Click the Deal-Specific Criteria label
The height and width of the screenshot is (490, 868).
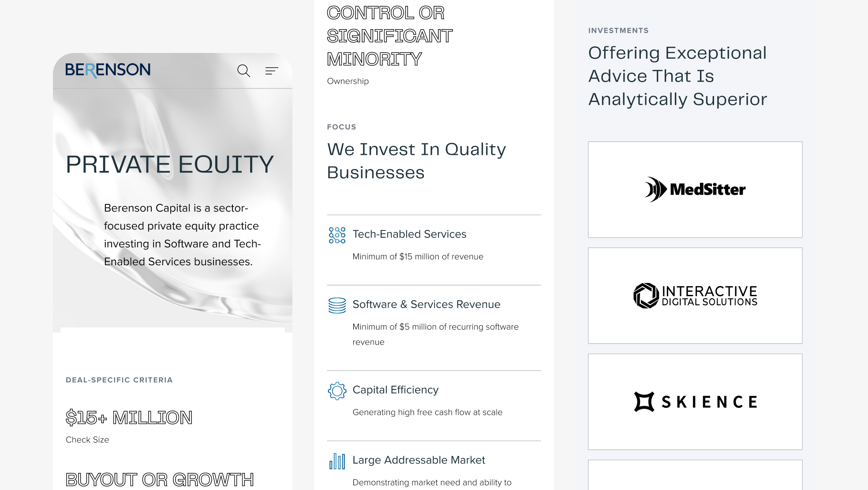pos(119,380)
